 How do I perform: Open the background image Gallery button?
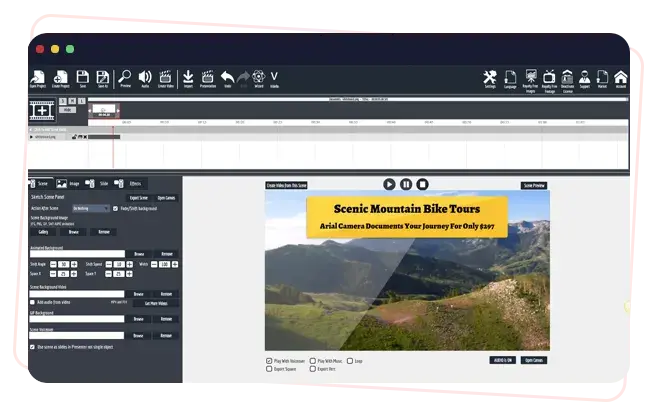(x=43, y=232)
